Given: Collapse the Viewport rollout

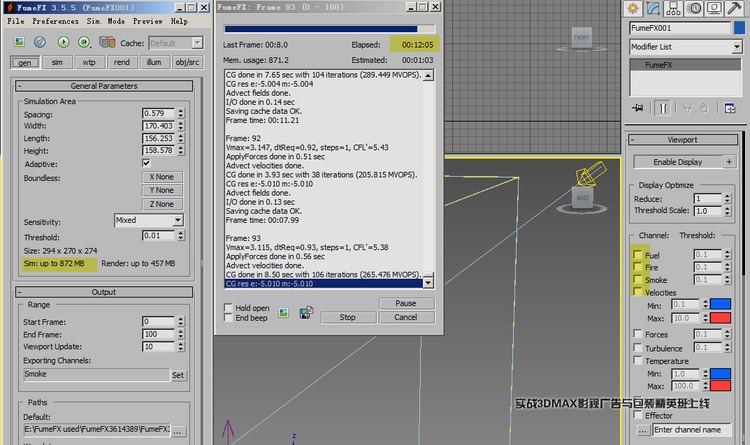Looking at the screenshot, I should (x=683, y=140).
